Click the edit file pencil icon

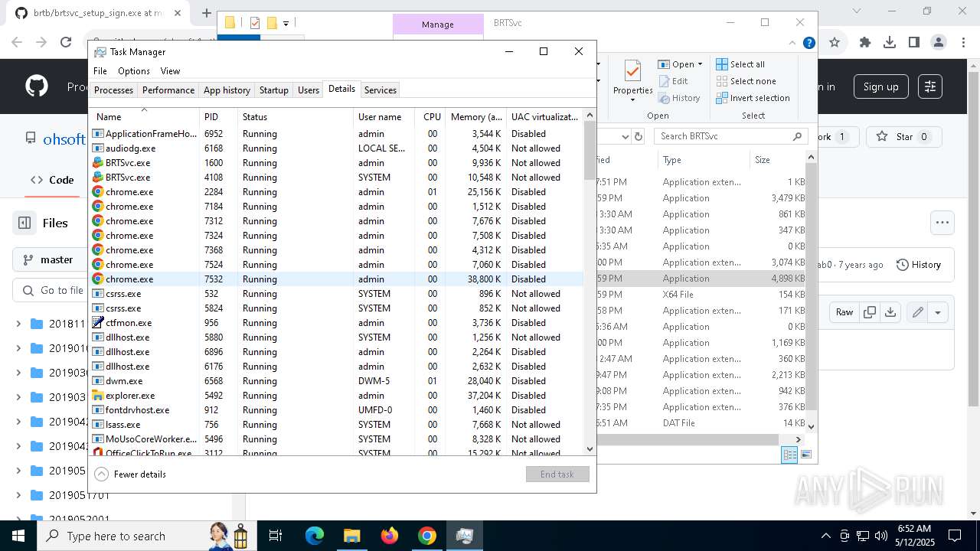tap(917, 312)
